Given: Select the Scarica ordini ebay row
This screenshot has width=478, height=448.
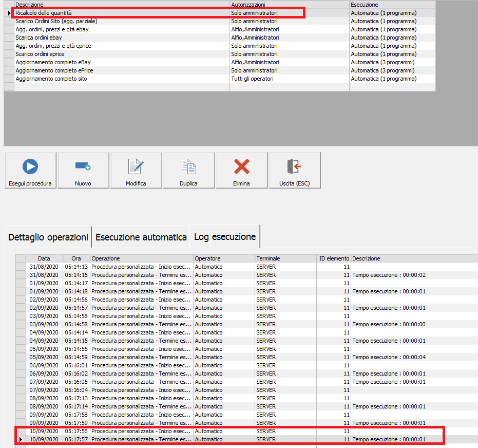Looking at the screenshot, I should pyautogui.click(x=220, y=38).
